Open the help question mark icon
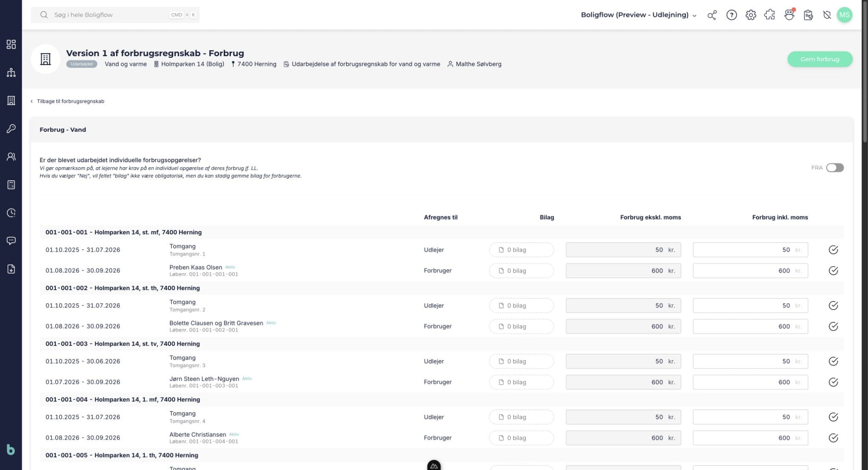This screenshot has width=868, height=470. [731, 15]
